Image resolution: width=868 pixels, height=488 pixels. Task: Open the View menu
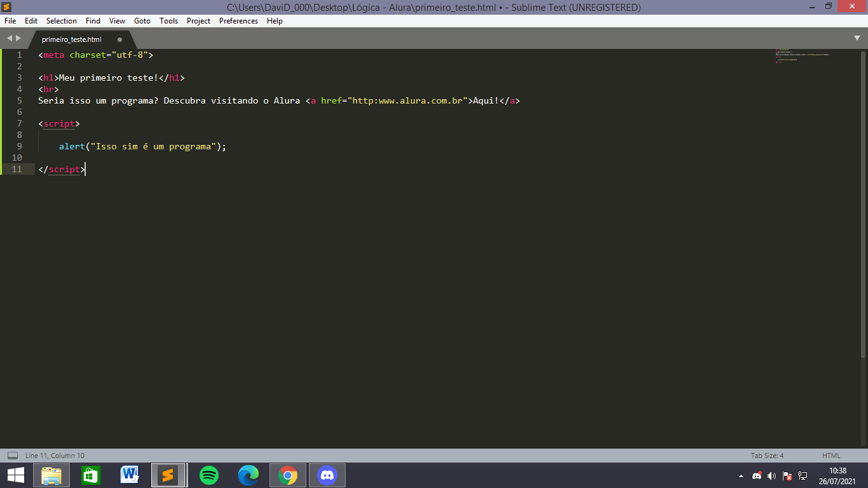coord(117,21)
